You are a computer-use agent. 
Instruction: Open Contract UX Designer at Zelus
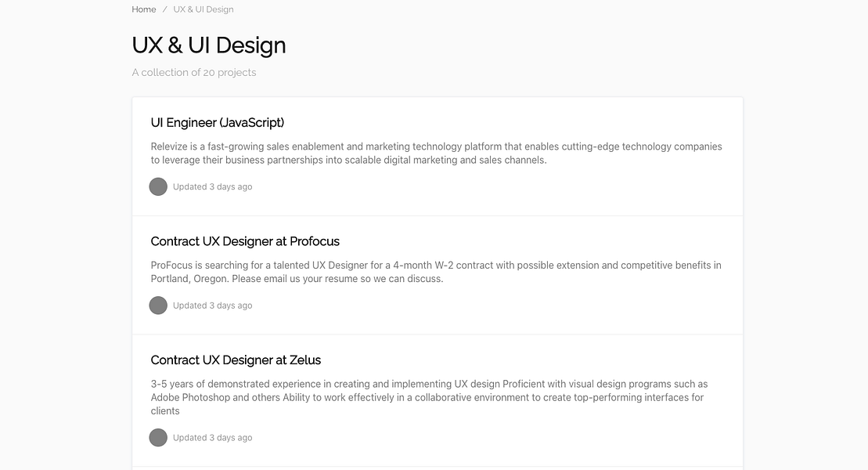click(x=236, y=360)
